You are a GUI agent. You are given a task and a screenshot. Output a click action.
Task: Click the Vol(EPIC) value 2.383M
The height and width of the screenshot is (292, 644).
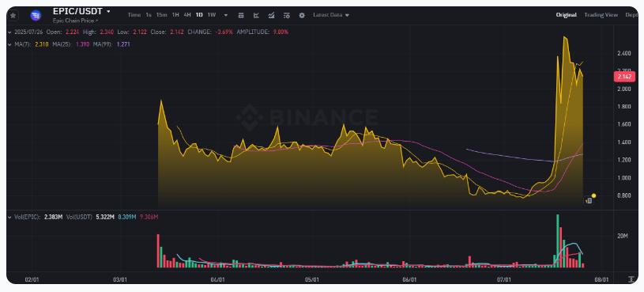pyautogui.click(x=53, y=217)
